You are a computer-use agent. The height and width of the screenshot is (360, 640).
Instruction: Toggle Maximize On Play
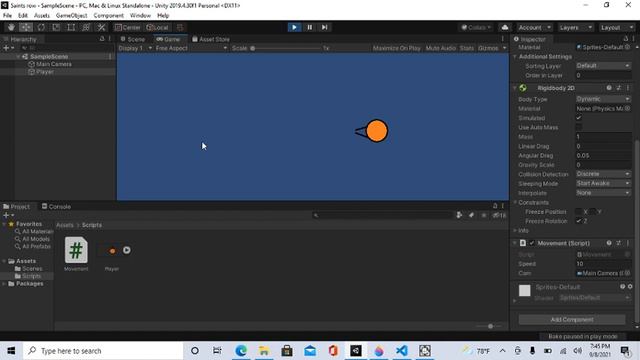(396, 48)
